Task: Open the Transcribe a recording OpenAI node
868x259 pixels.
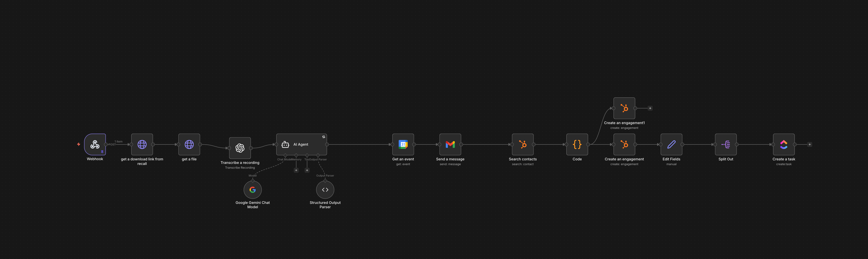Action: point(240,148)
